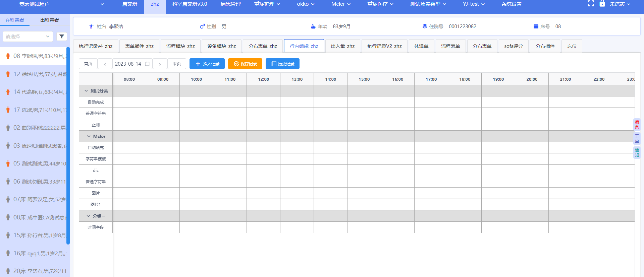Screen dimensions: 644x277
Task: Click person icon beside 08 李熙浩
Action: click(x=8, y=56)
